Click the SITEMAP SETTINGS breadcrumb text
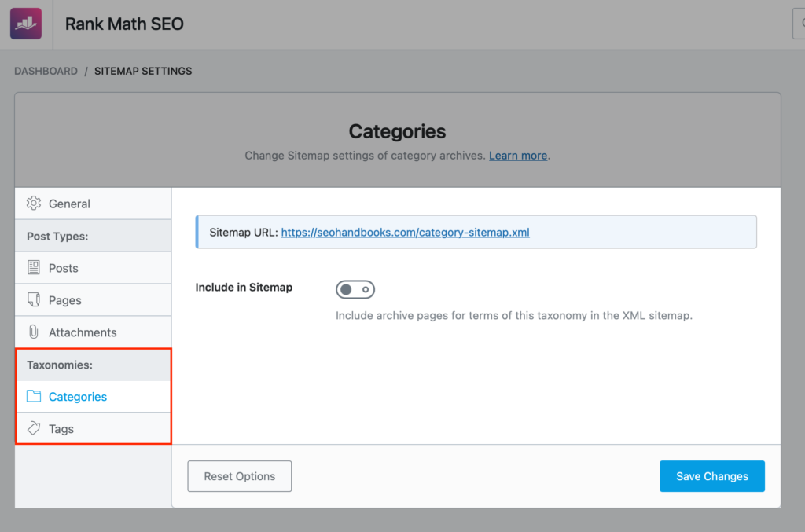The image size is (805, 532). click(143, 72)
